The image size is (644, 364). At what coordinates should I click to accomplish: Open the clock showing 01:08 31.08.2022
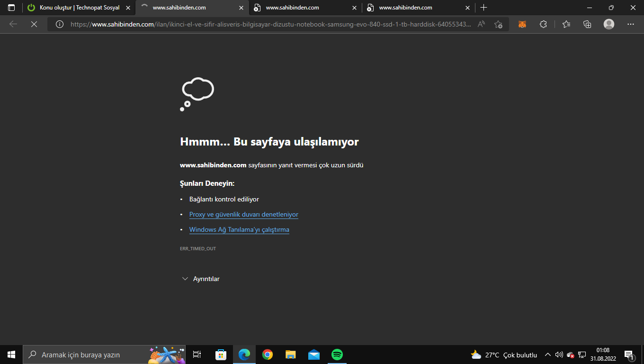(x=603, y=354)
